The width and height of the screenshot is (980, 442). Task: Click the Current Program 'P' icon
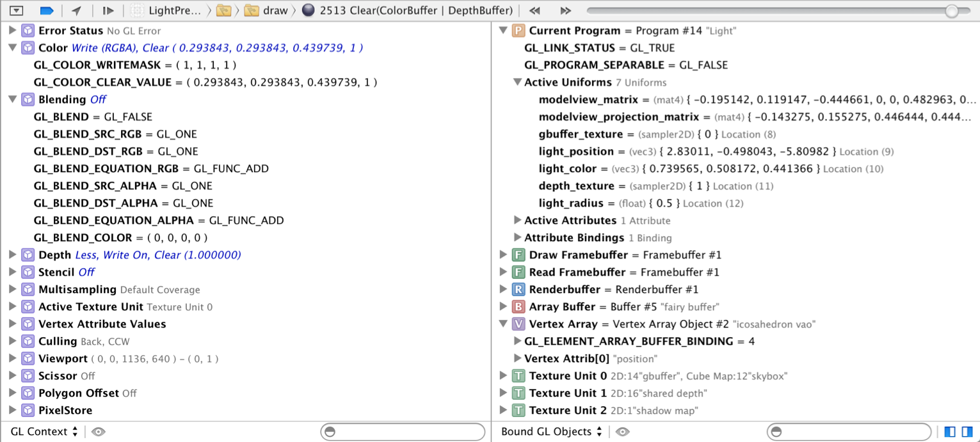point(518,31)
